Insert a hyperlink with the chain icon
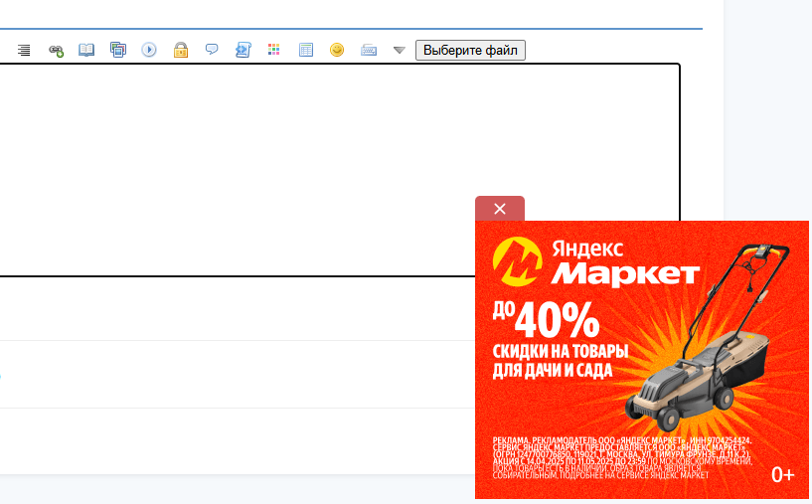Screen dimensions: 812x504 pos(56,51)
